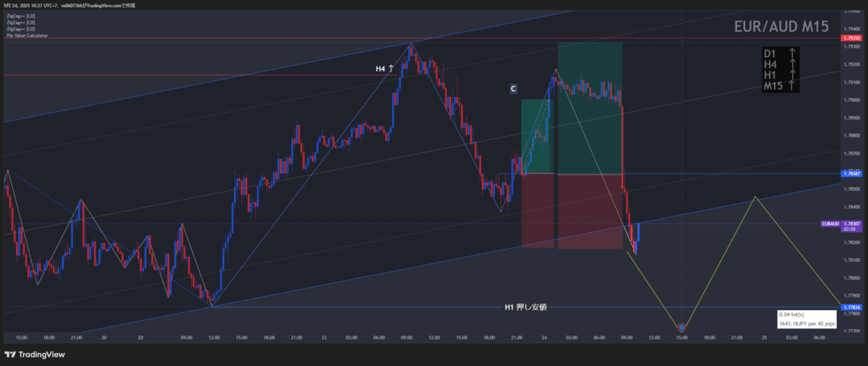Screen dimensions: 868x366
Task: Click the M15 trend arrow in table
Action: point(793,86)
